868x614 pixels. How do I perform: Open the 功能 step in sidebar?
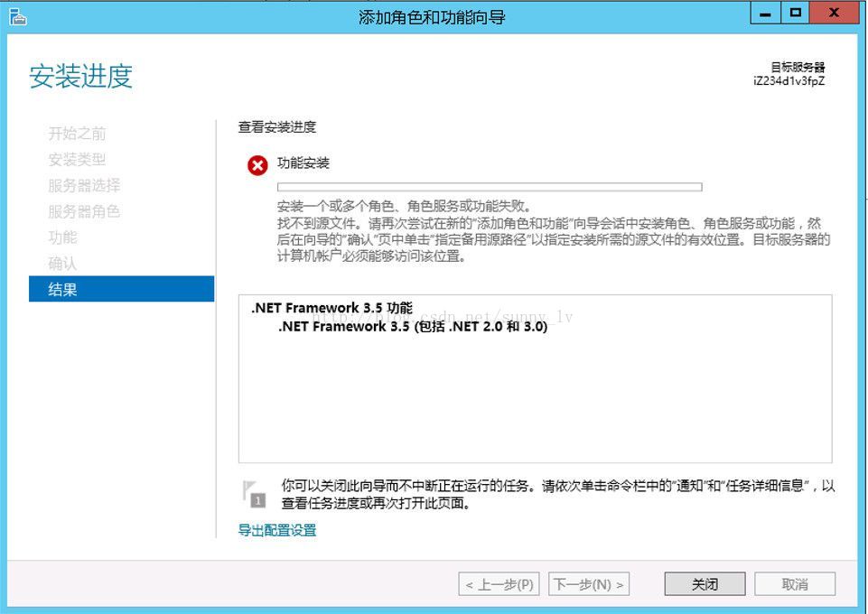coord(63,237)
